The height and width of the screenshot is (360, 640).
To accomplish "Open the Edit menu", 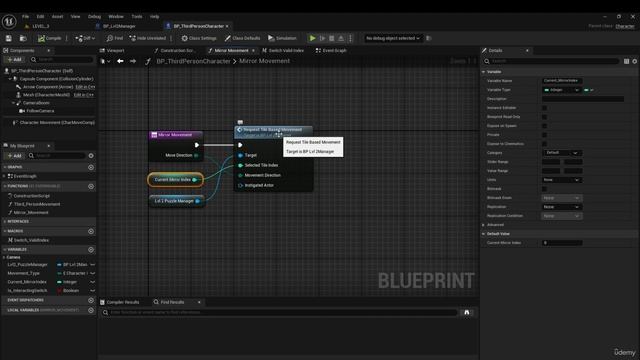I will click(x=40, y=16).
